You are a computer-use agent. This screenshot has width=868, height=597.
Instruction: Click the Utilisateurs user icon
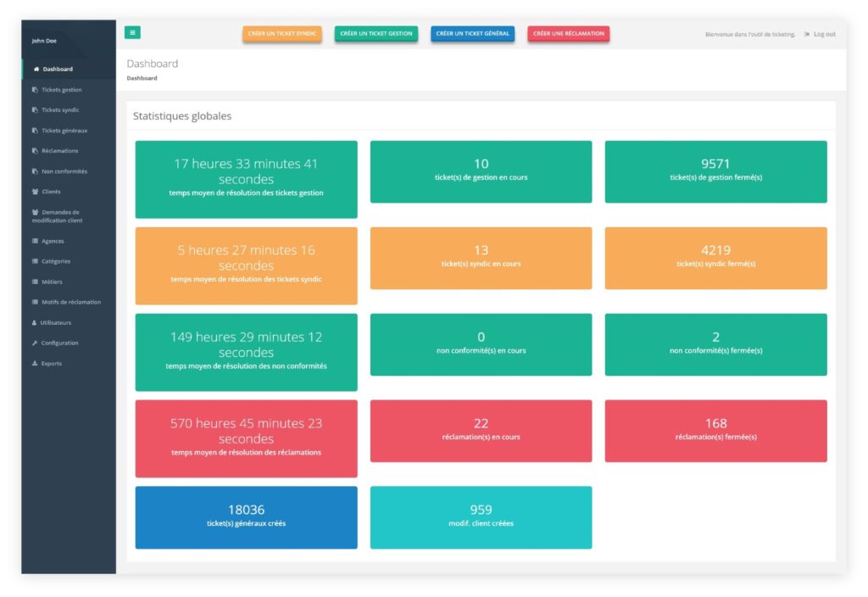point(35,323)
